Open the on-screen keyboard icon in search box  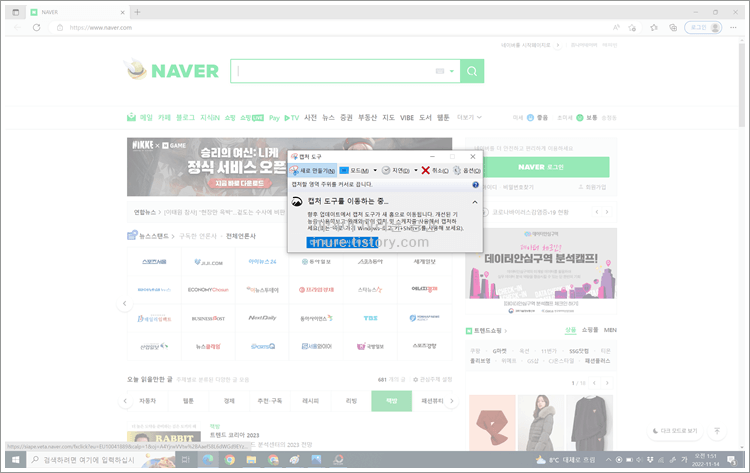click(440, 71)
